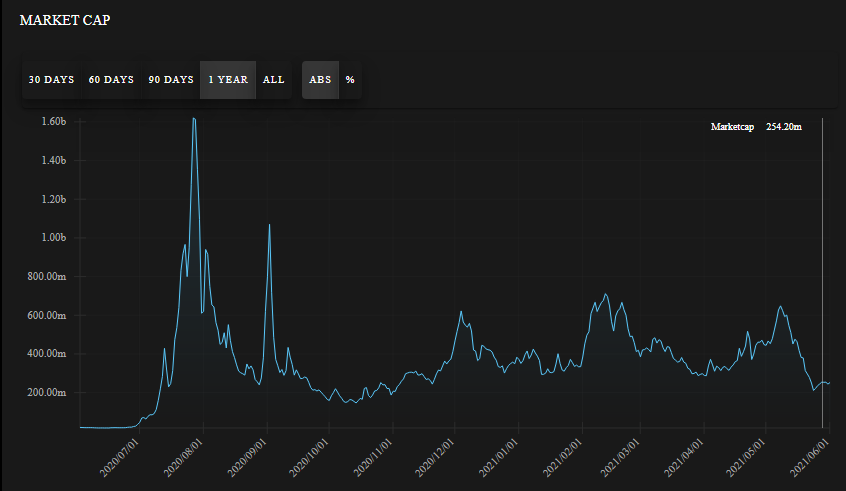Toggle % percentage display mode
846x491 pixels.
pyautogui.click(x=350, y=80)
